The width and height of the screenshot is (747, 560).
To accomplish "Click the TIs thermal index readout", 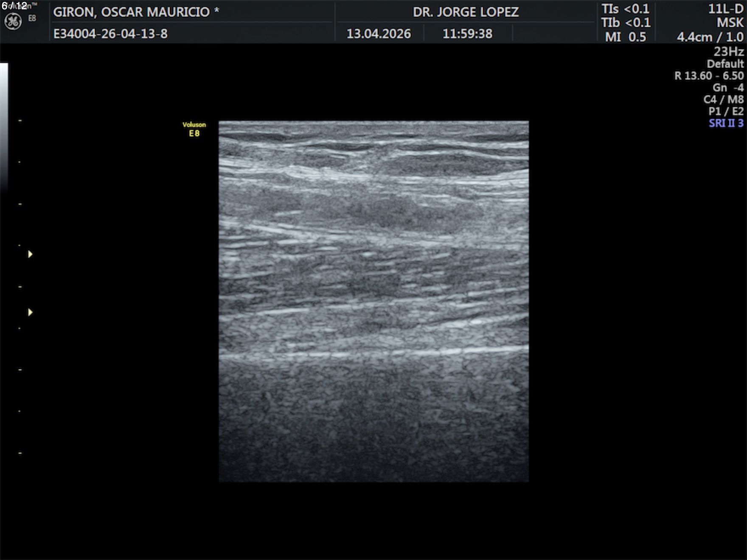I will point(625,8).
